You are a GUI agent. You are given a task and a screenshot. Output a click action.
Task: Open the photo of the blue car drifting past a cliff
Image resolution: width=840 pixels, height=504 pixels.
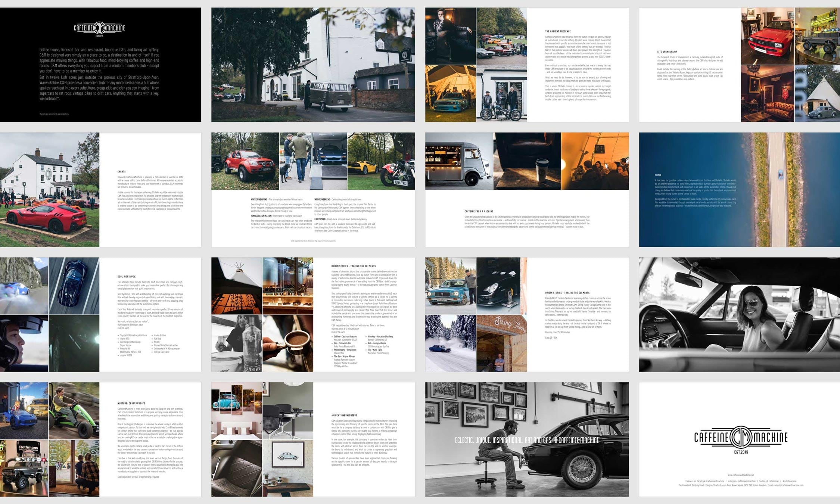[x=24, y=286]
